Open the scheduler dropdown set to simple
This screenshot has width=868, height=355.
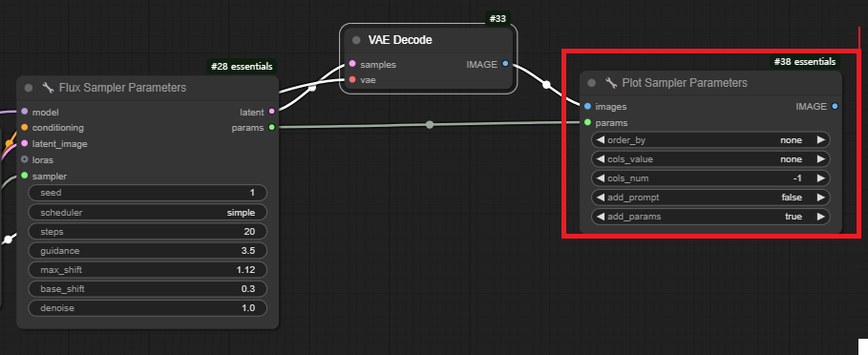[x=147, y=213]
